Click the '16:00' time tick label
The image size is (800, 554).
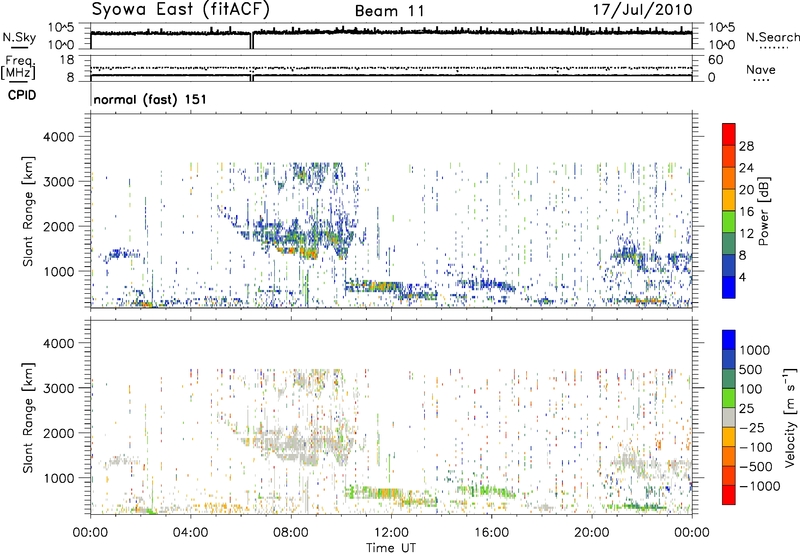[491, 533]
